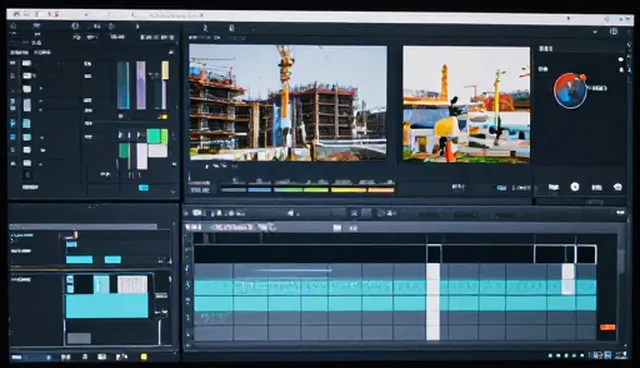Click the blue arrow icon beside the cyan layer thumbnail

[13, 123]
